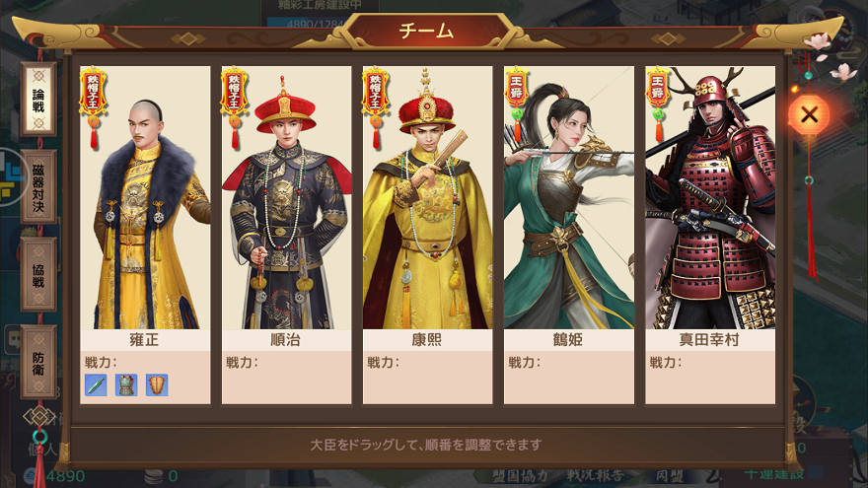Click the 鉄帽子王 rank badge on 雍正
This screenshot has width=868, height=488.
point(93,107)
